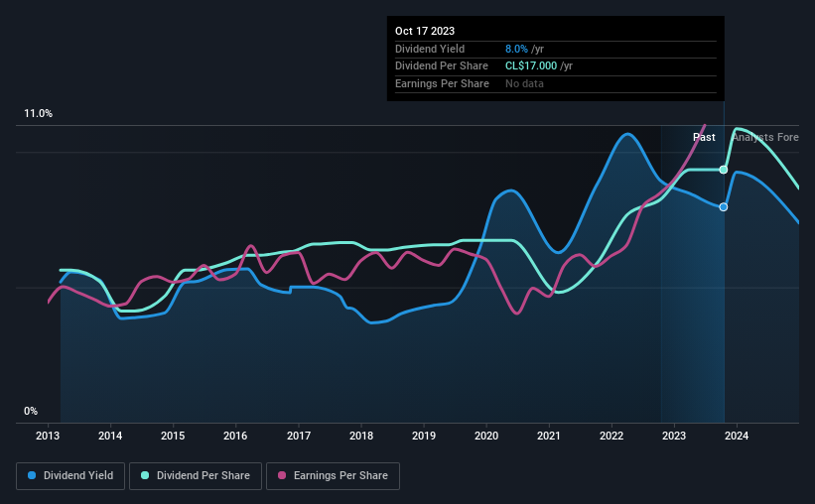This screenshot has height=504, width=815.
Task: Toggle the Earnings Per Share legend button
Action: tap(333, 476)
